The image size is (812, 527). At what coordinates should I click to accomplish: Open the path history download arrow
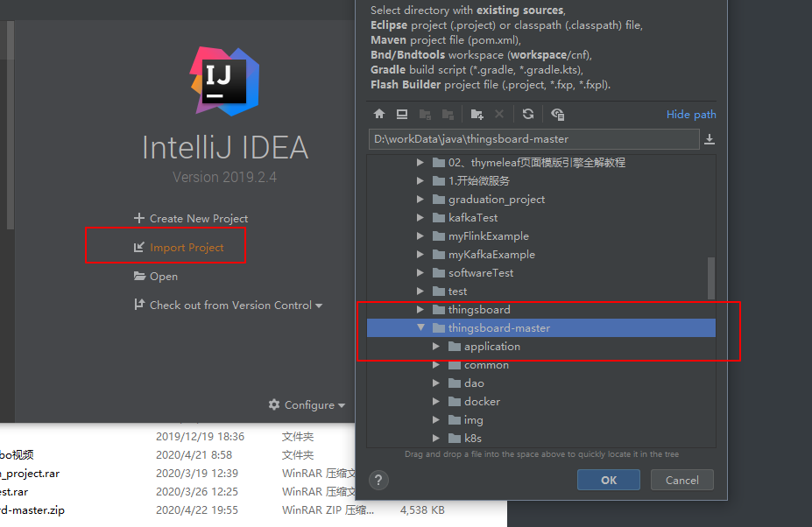[710, 139]
